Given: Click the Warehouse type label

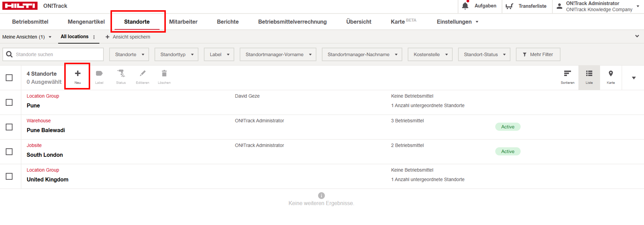Looking at the screenshot, I should (x=39, y=121).
